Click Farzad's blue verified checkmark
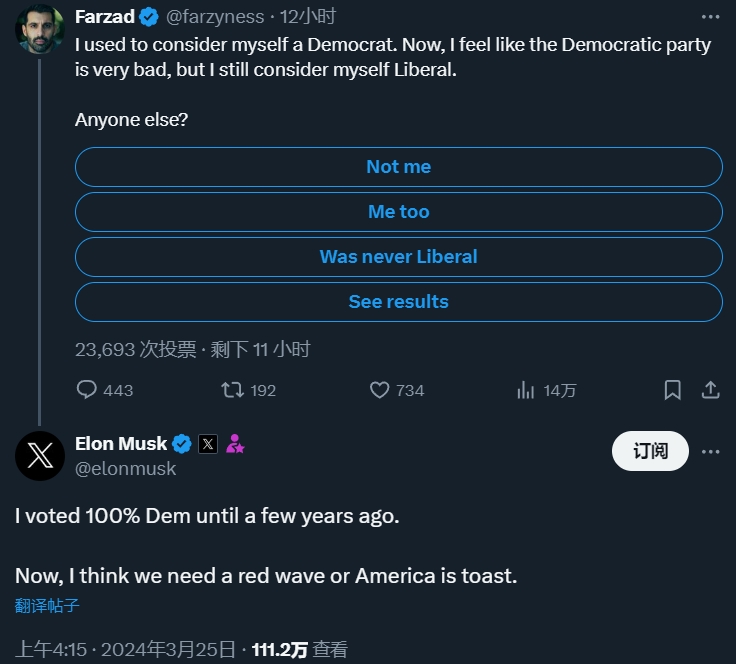The width and height of the screenshot is (736, 664). point(149,16)
